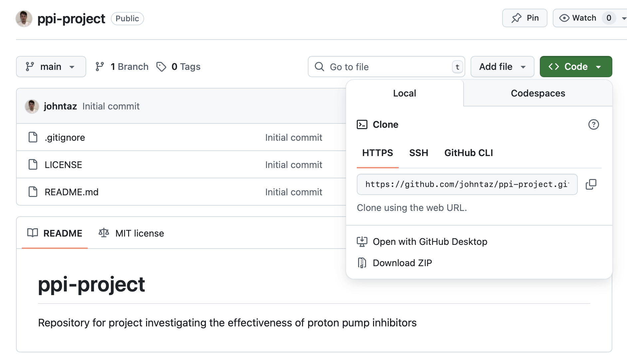The image size is (627, 364).
Task: Select the Local tab in the Code popup
Action: 404,93
